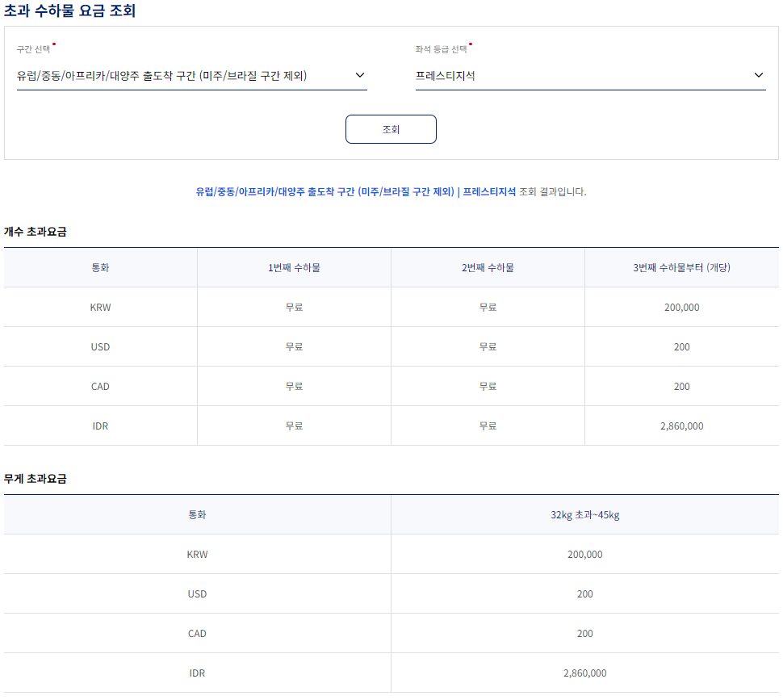Screen dimensions: 783x700
Task: Click the IDR amount 2,860,000 in piece table
Action: click(x=682, y=425)
